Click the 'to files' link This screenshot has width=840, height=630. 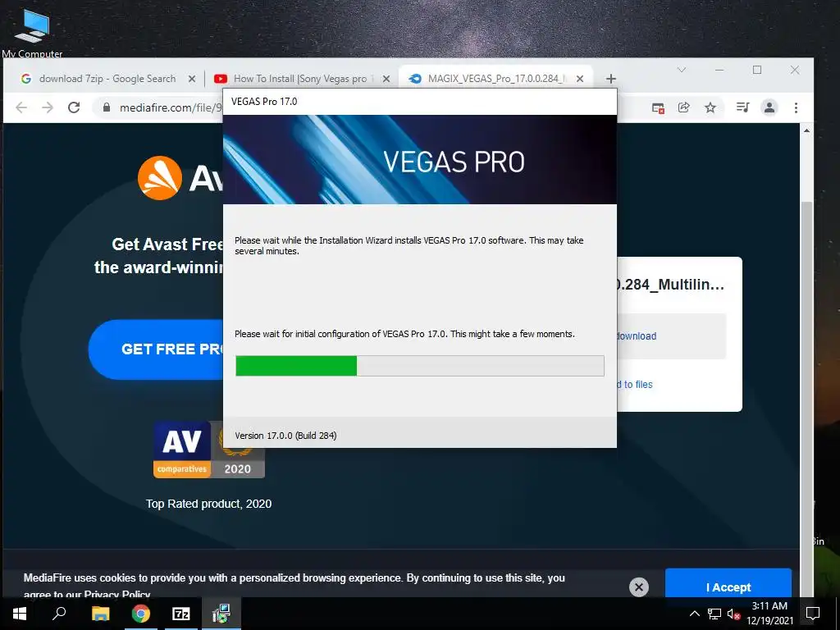pos(635,384)
